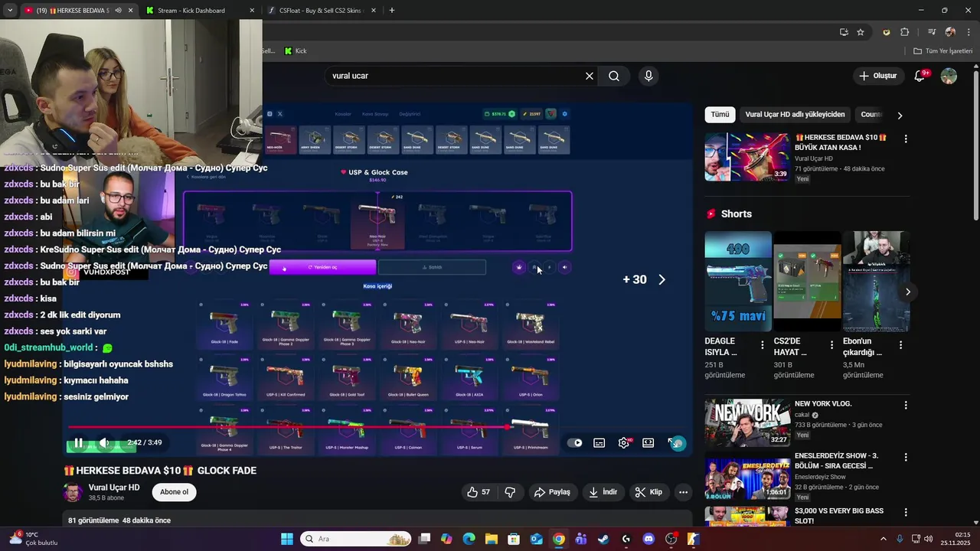Screen dimensions: 980x551
Task: Open the NEW YORK VLOG. video
Action: click(x=747, y=422)
